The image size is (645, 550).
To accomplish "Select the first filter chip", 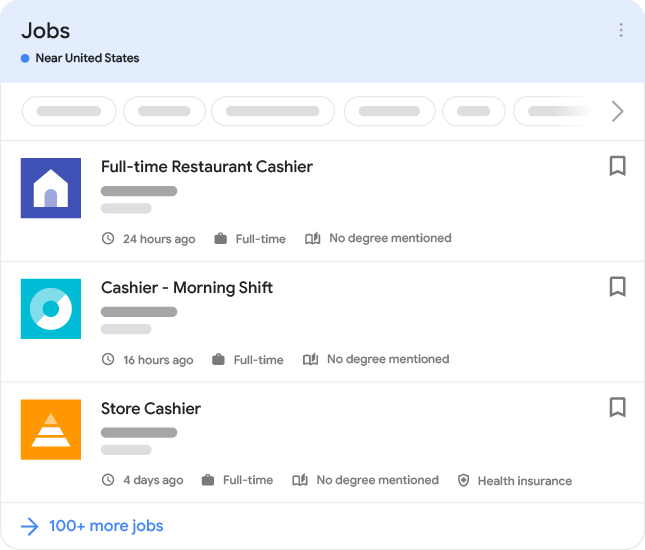I will pos(69,111).
